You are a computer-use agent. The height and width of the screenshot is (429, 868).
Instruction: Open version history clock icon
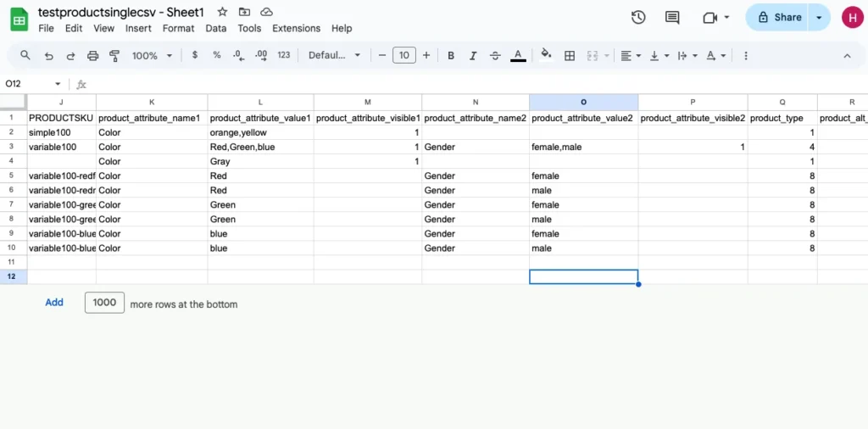point(638,18)
